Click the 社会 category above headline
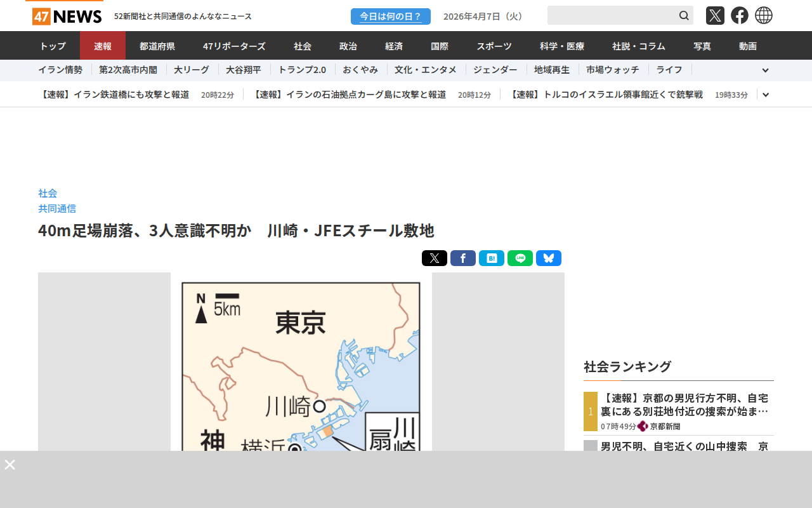812x508 pixels. 48,193
